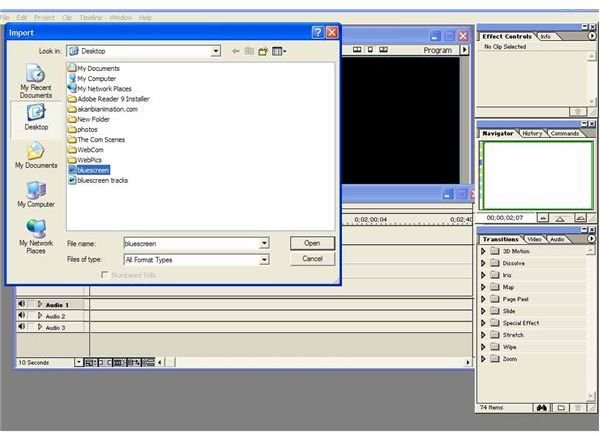Switch to the Video tab
600x433 pixels.
pyautogui.click(x=535, y=240)
